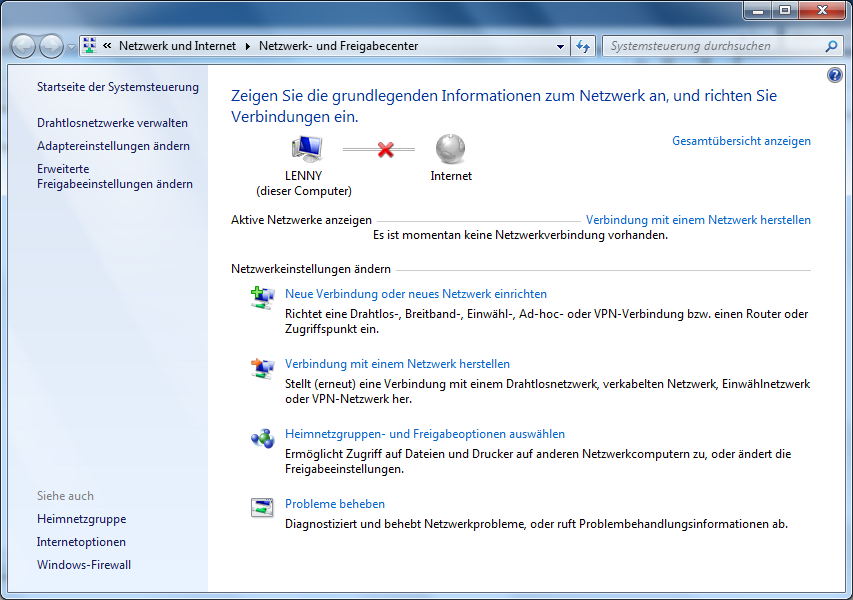Screen dimensions: 853x600
Task: Open the address bar history dropdown arrow
Action: (x=560, y=46)
